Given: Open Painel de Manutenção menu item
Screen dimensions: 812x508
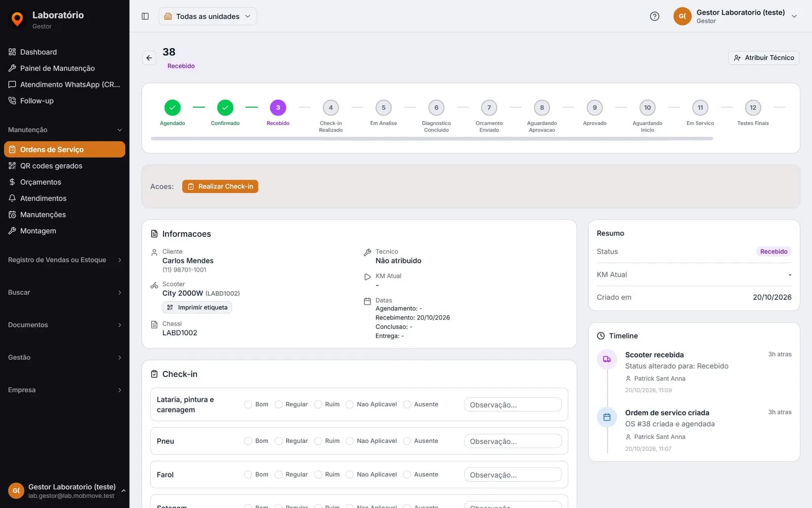Looking at the screenshot, I should click(x=64, y=68).
